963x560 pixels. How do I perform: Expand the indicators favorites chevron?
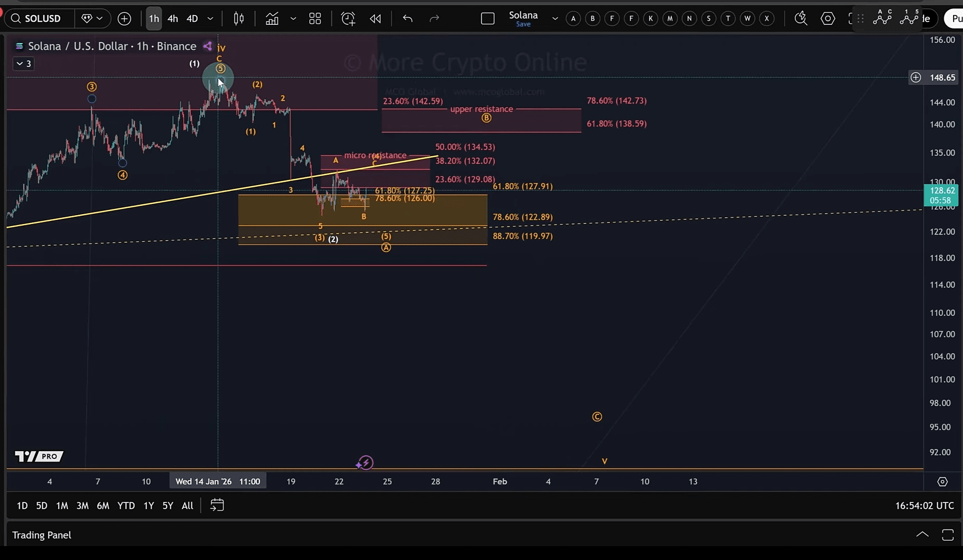293,19
